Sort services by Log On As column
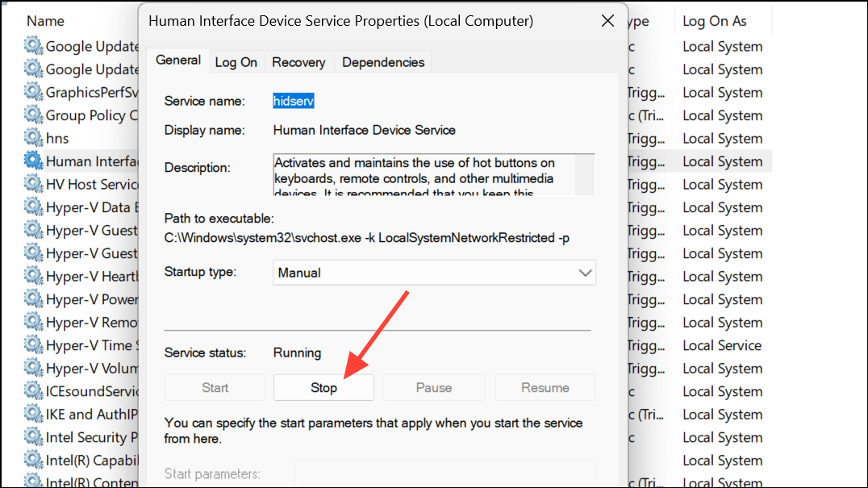The width and height of the screenshot is (868, 488). coord(715,22)
